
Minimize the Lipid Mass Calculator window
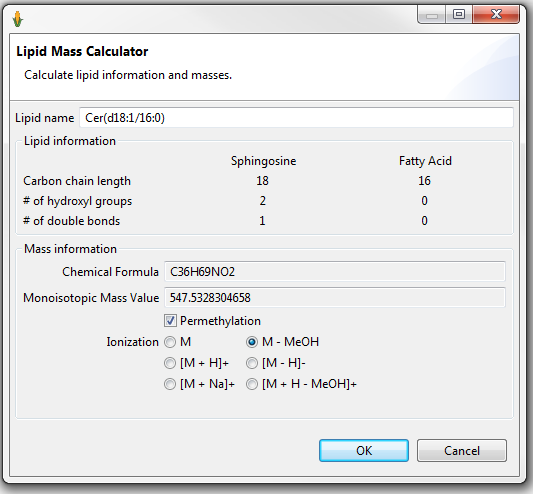431,15
